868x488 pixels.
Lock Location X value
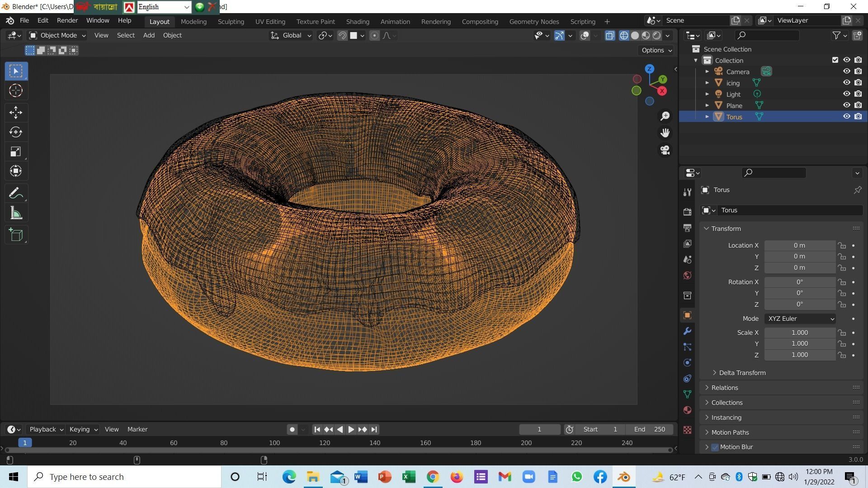(842, 245)
